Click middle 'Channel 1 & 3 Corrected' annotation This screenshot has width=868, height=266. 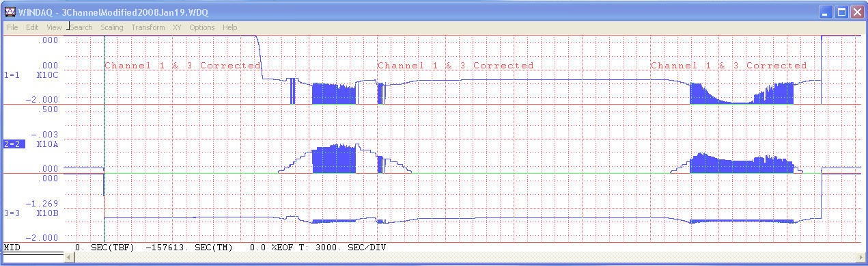pos(456,66)
